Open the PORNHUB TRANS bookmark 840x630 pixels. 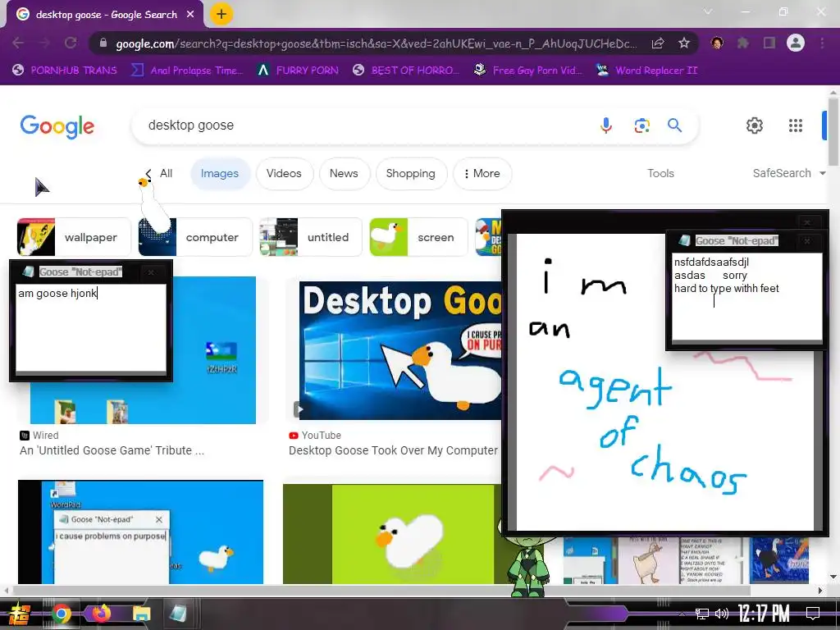tap(65, 71)
